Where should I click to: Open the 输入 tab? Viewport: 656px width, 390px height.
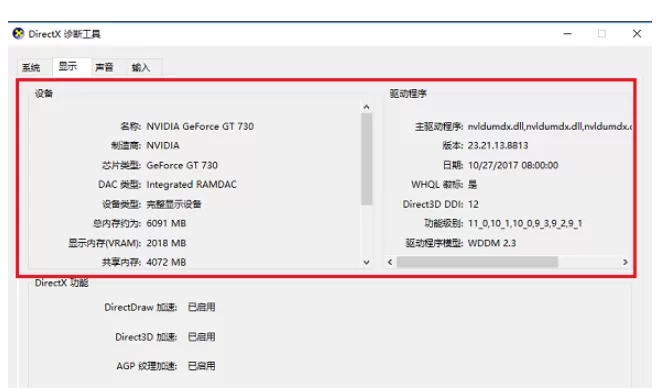pos(141,67)
